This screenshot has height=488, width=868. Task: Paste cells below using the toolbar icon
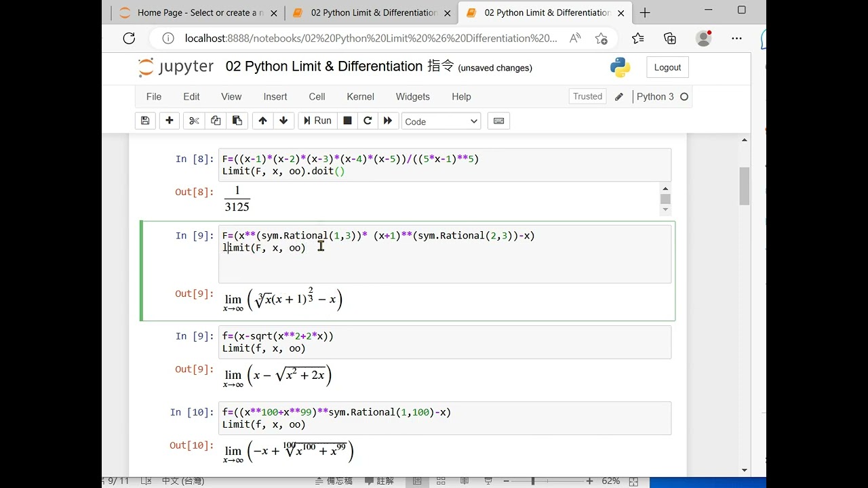pyautogui.click(x=237, y=121)
